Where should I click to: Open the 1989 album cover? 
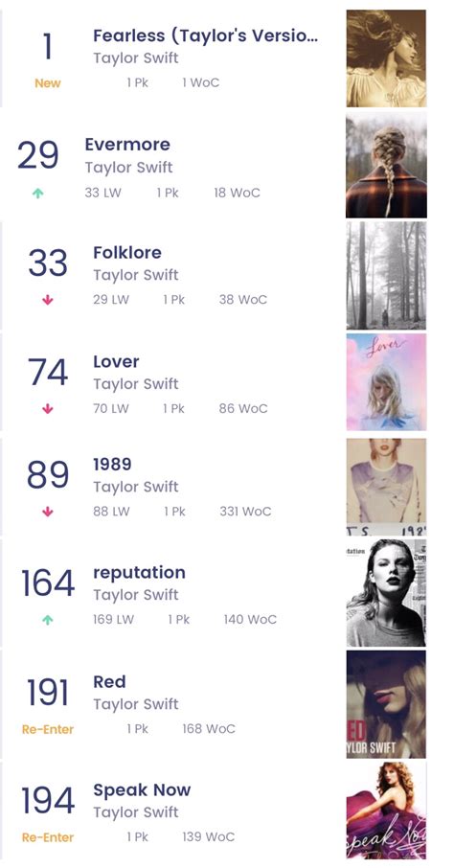click(386, 488)
